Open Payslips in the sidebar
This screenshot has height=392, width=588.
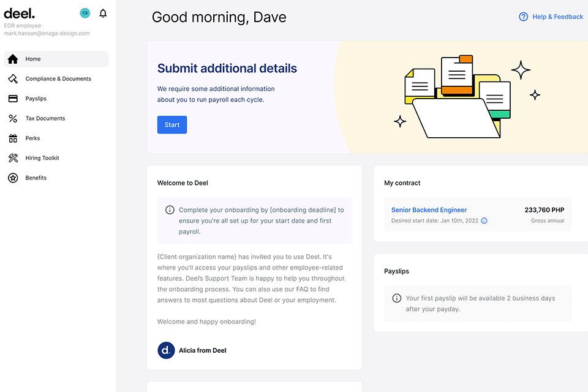(x=56, y=99)
